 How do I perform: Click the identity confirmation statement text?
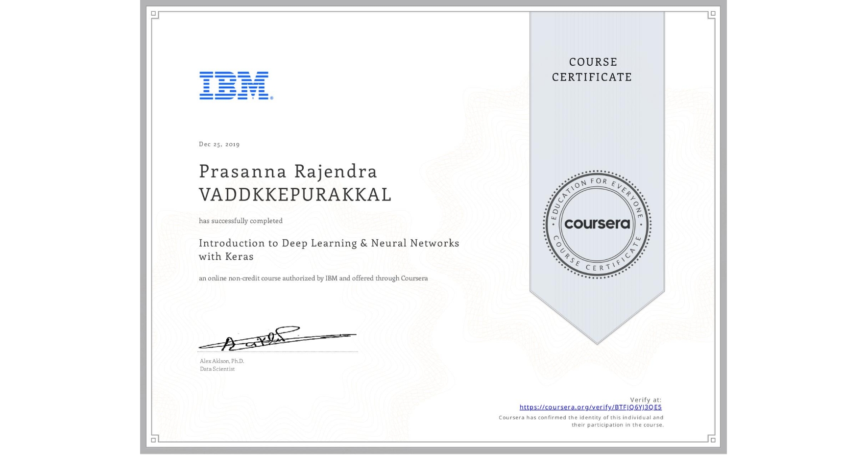pos(581,420)
